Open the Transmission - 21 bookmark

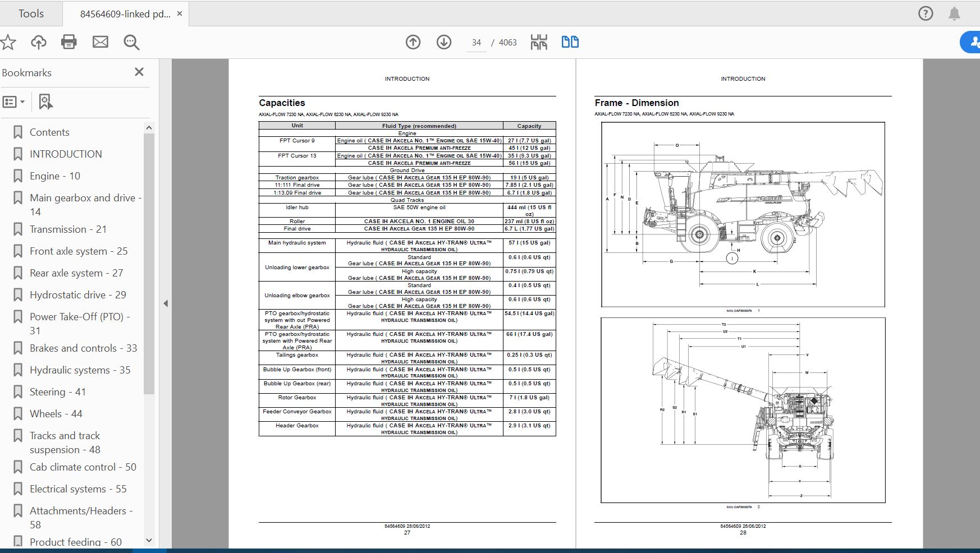68,229
